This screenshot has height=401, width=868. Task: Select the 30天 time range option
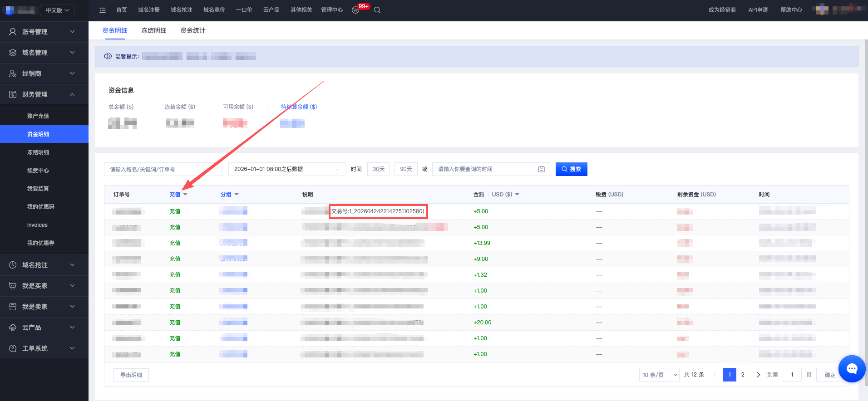(x=379, y=169)
